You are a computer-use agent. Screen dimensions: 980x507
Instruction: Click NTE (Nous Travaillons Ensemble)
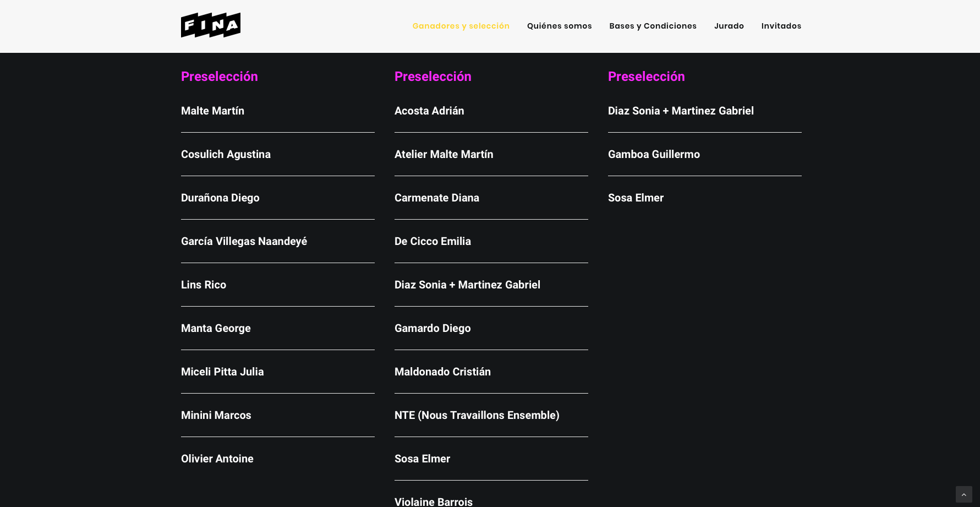point(477,415)
